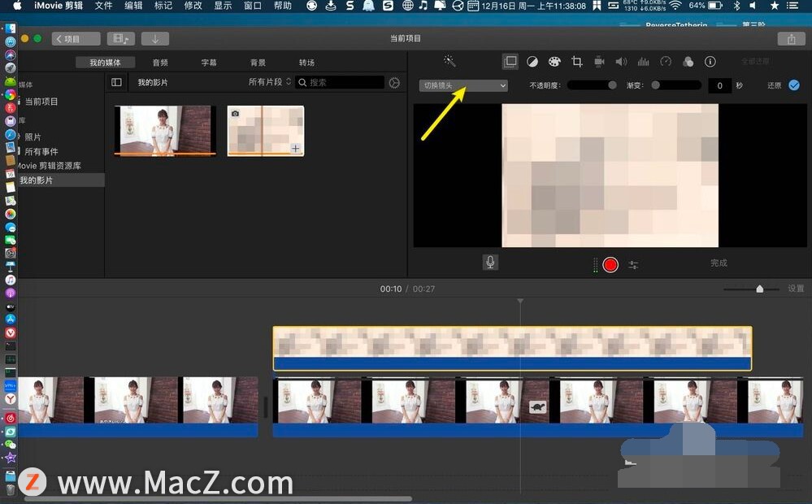812x504 pixels.
Task: Toggle the library sidebar list icon
Action: (116, 82)
